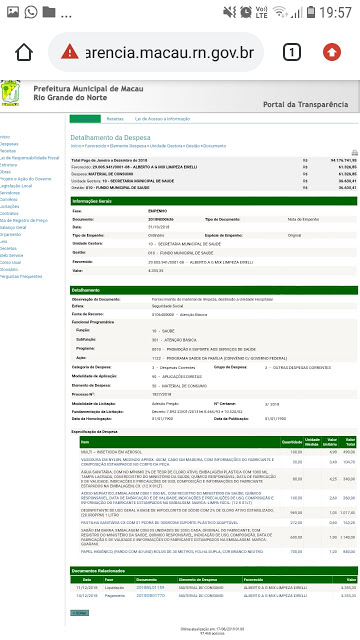Select the Vassoura em Nylon item row
The width and height of the screenshot is (360, 640).
tap(218, 462)
